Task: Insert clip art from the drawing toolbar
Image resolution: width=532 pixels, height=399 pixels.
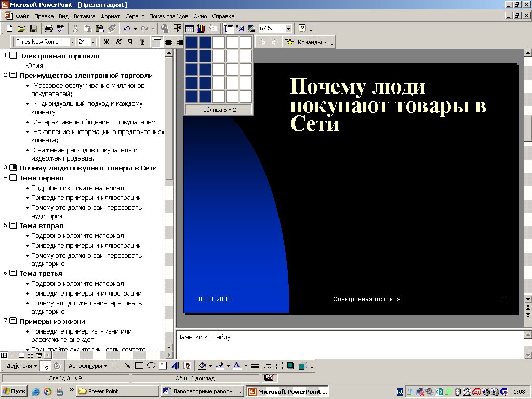Action: click(187, 366)
